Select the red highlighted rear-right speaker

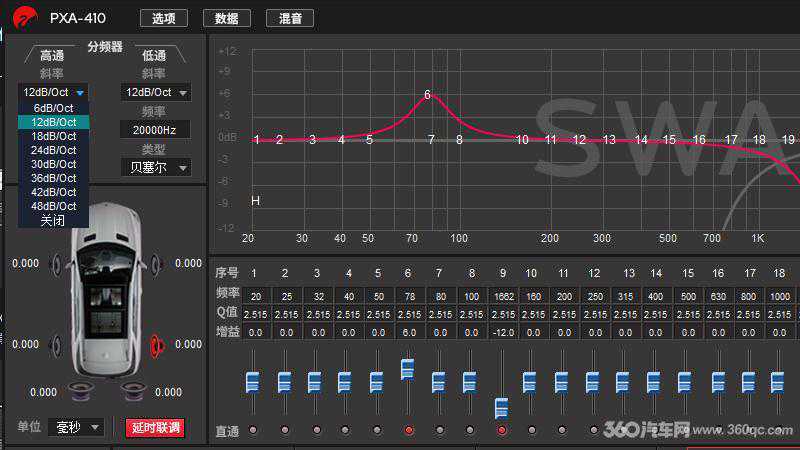pyautogui.click(x=156, y=345)
